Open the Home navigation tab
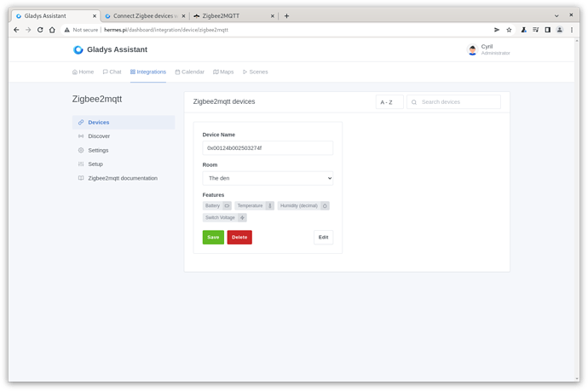 [83, 72]
